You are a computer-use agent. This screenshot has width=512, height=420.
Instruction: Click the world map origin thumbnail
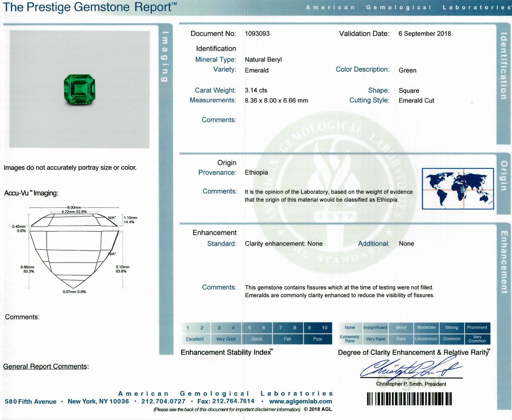(x=458, y=189)
